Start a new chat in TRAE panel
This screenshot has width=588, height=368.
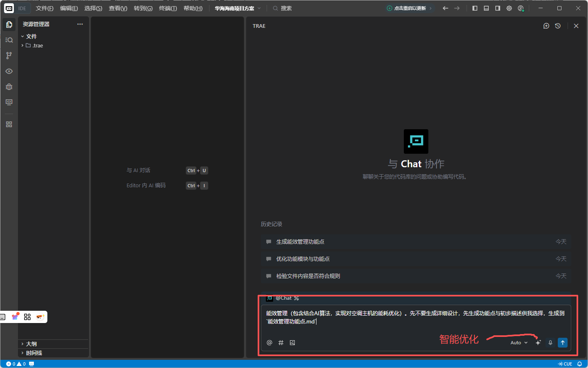(x=546, y=26)
